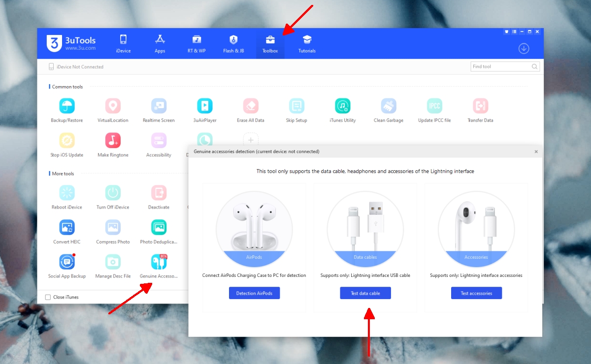The height and width of the screenshot is (364, 591).
Task: Select the Compress Photo tool
Action: coord(112,231)
